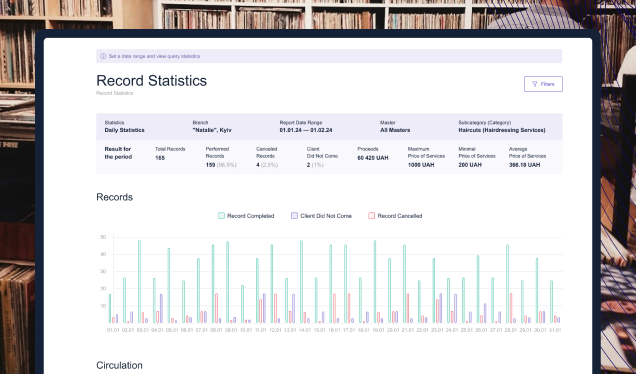Toggle the 'Record Completed' legend item
The image size is (636, 374).
[246, 216]
